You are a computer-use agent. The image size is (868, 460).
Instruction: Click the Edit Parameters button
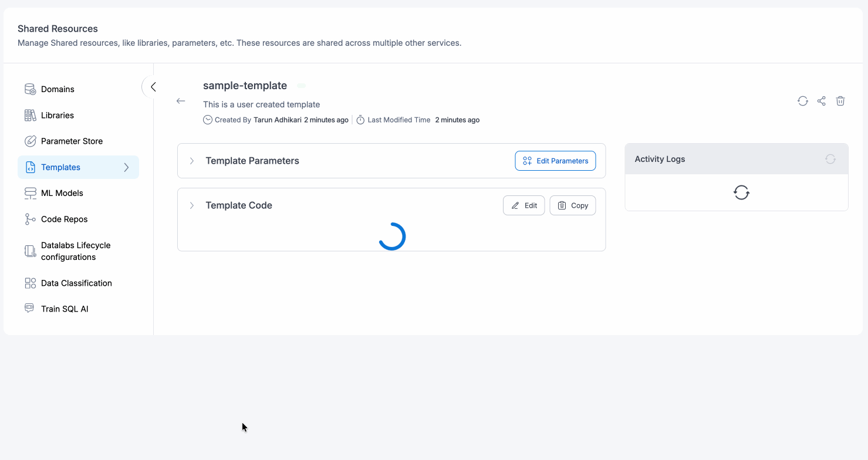555,160
